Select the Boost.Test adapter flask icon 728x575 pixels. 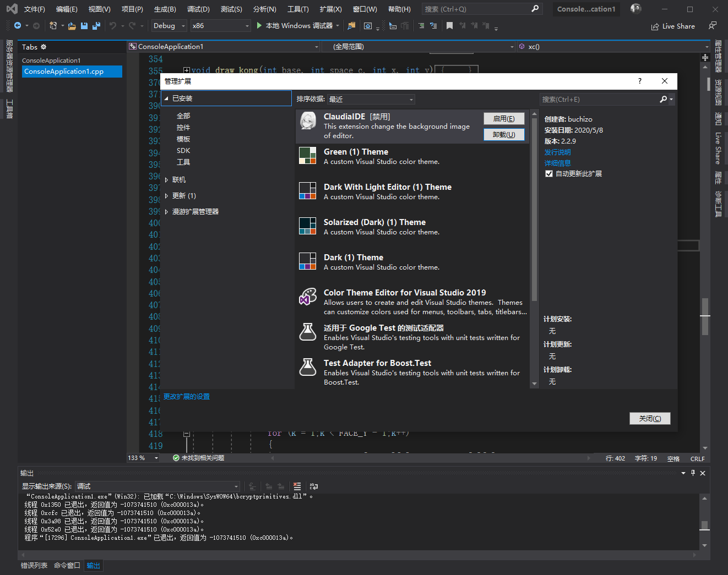click(308, 367)
